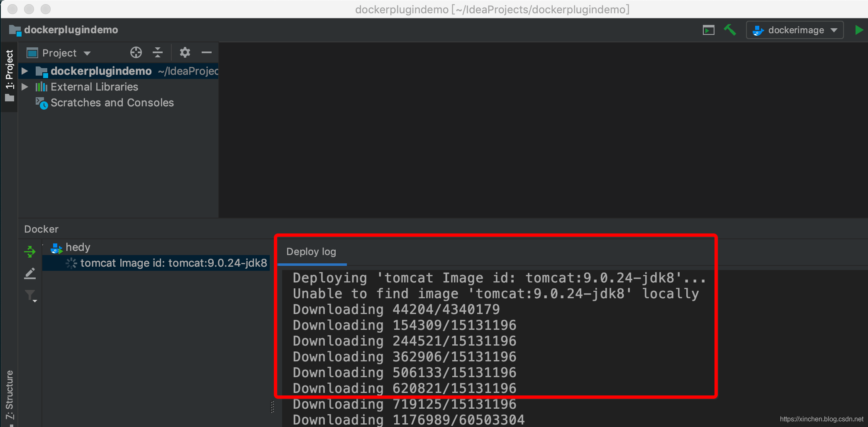Click the Deploying 'tomcat Image id' log line
Viewport: 868px width, 427px height.
[499, 278]
